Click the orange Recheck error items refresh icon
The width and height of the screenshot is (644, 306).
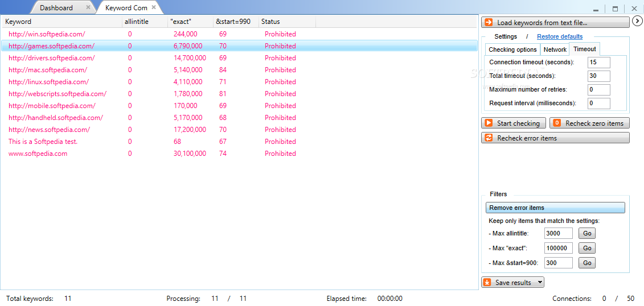pyautogui.click(x=489, y=138)
